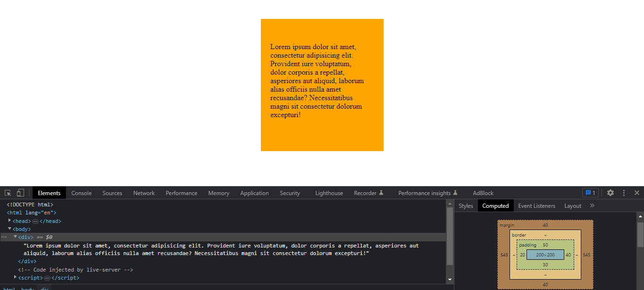Switch to the Lighthouse tab
Screen dimensions: 644x290
329,193
